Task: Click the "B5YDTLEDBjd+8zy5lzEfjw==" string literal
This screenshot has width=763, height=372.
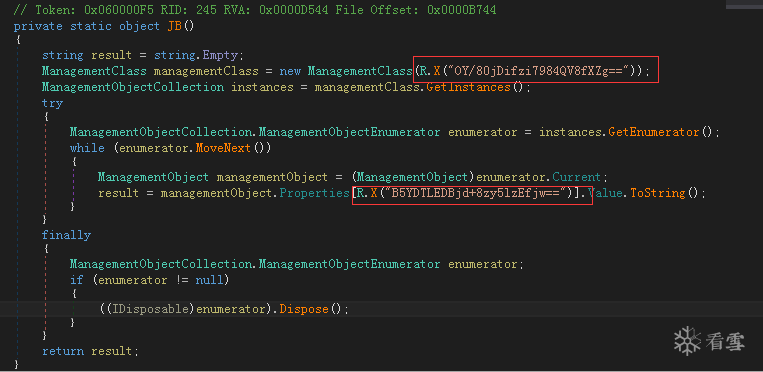Action: coord(475,193)
